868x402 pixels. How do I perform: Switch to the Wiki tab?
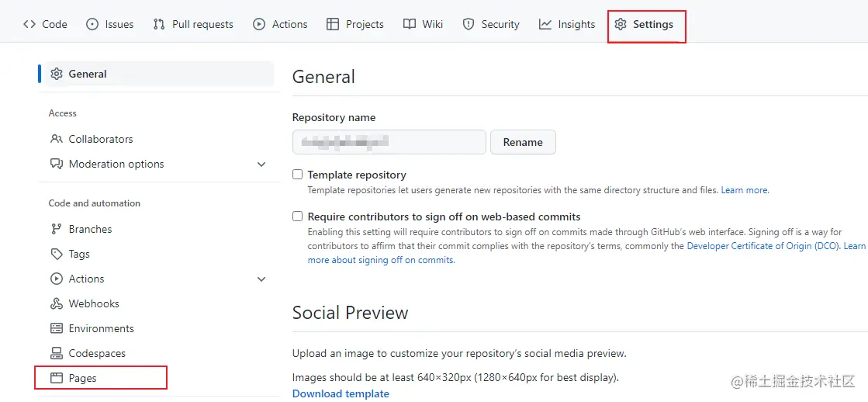[423, 24]
